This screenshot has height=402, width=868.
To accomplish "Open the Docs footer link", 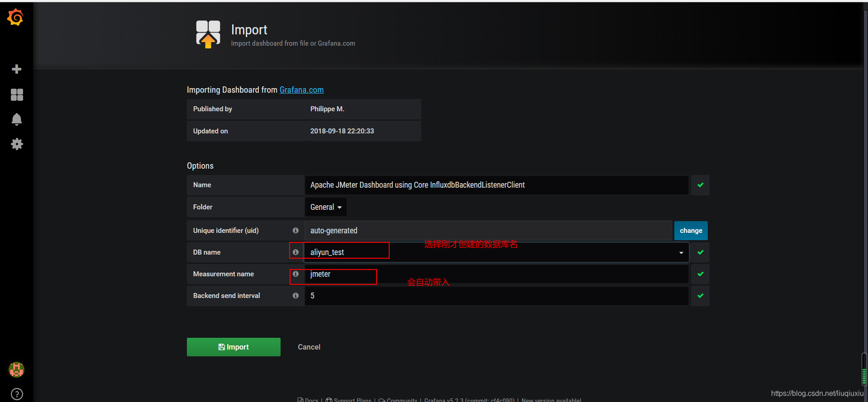I will coord(308,400).
